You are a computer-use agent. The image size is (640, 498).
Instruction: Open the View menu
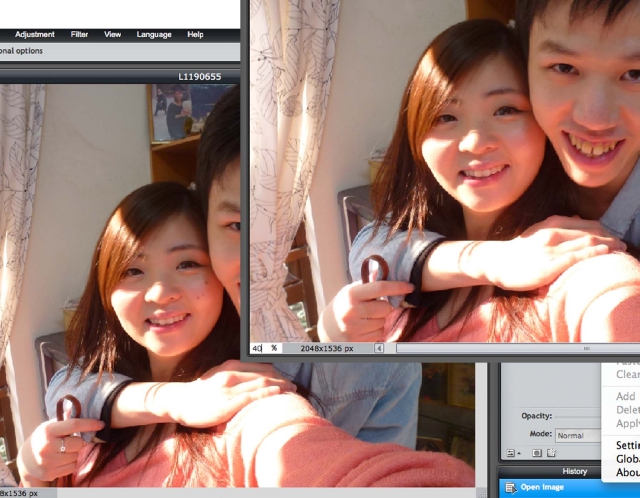pos(113,34)
